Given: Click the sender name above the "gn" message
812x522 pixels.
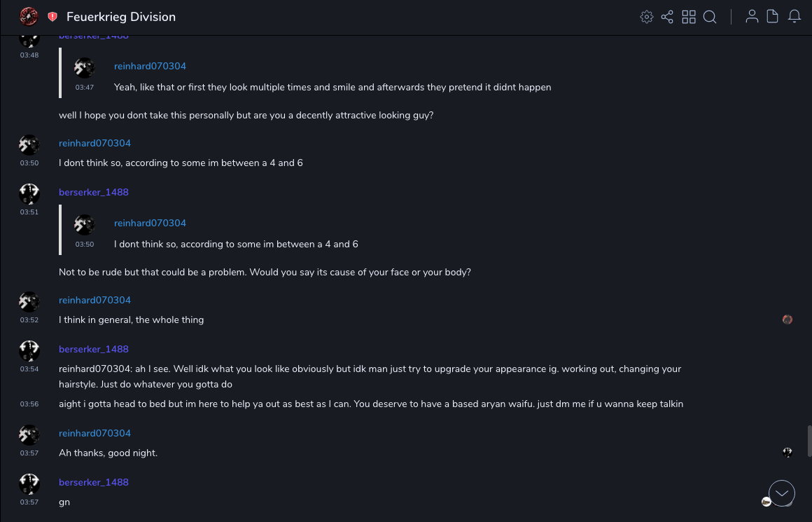Looking at the screenshot, I should click(93, 482).
